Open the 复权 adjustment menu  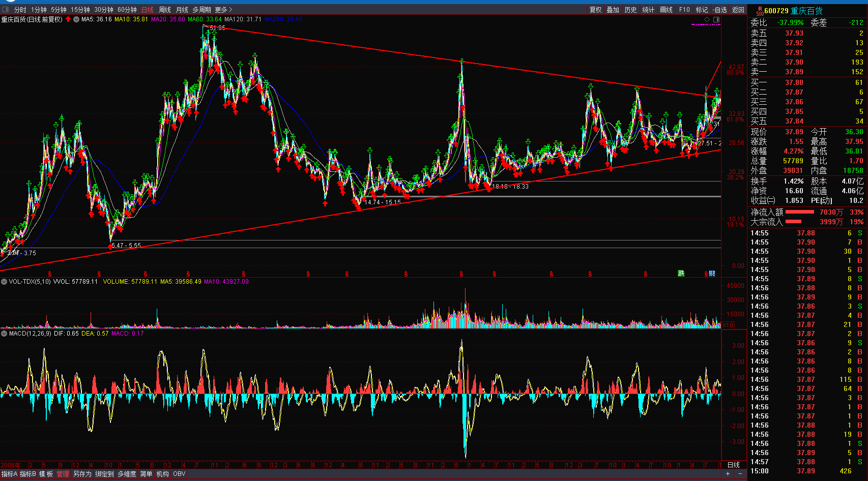[596, 10]
